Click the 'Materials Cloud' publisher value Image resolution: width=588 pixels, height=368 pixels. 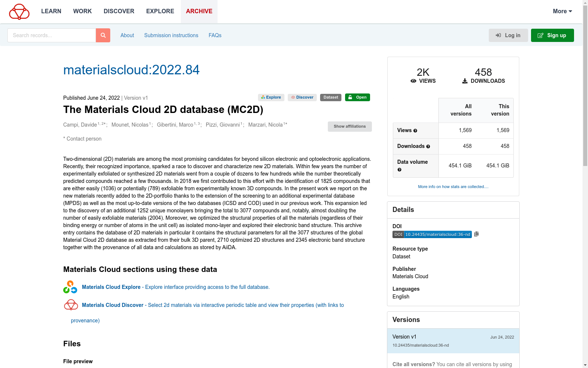tap(410, 276)
